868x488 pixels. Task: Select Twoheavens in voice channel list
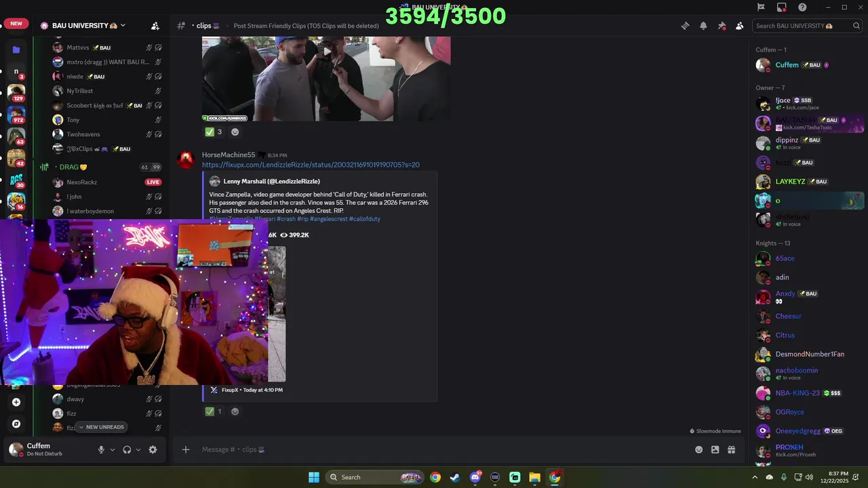(106, 135)
